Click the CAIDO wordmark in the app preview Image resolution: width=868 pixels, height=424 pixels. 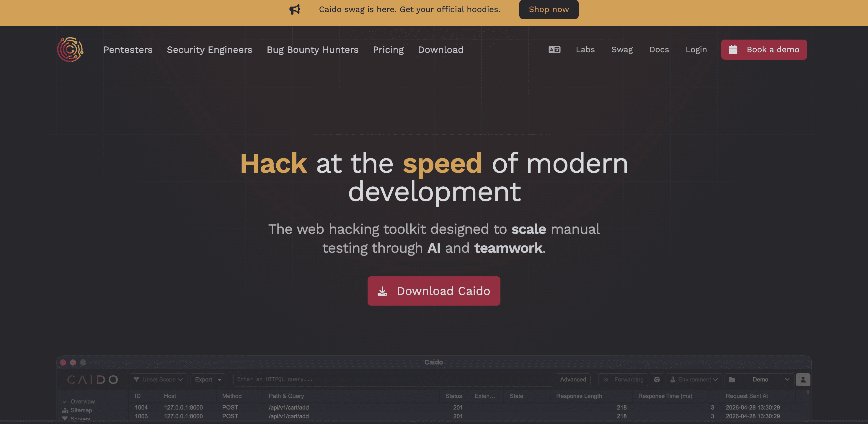92,380
